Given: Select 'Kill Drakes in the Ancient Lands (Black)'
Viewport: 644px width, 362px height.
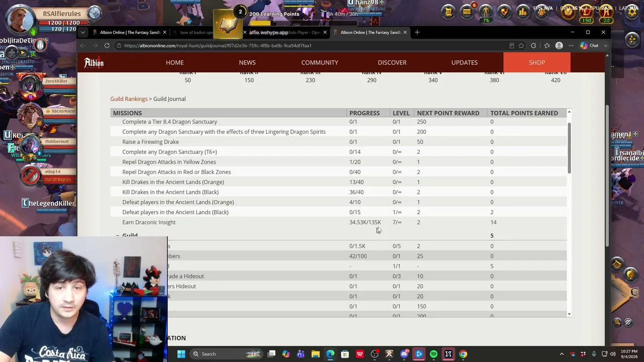Looking at the screenshot, I should [x=339, y=192].
